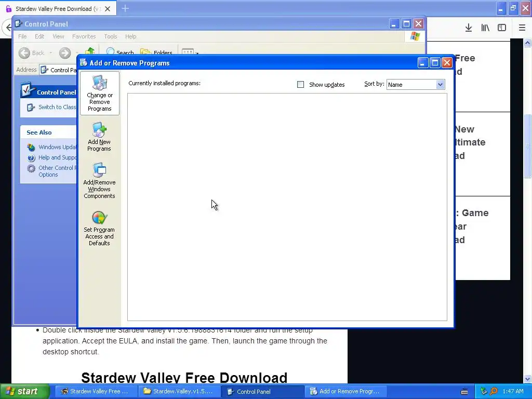
Task: Minimize the Add or Remove Programs window
Action: [x=423, y=63]
